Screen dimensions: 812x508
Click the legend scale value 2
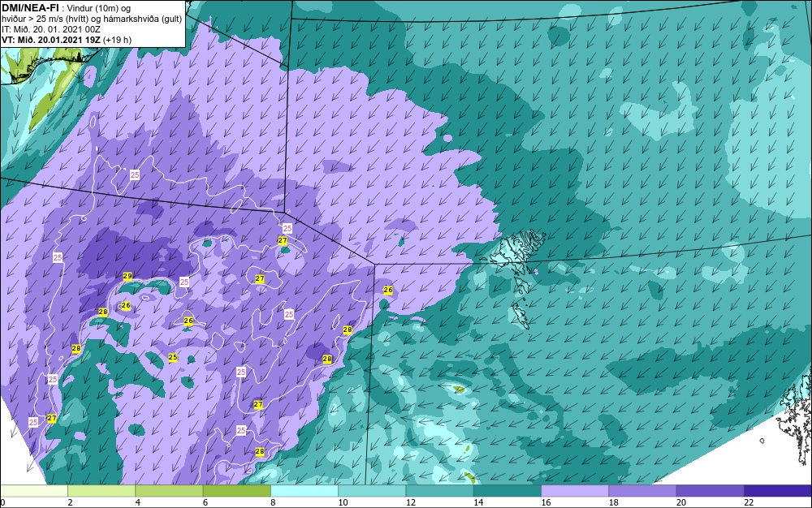[x=70, y=502]
